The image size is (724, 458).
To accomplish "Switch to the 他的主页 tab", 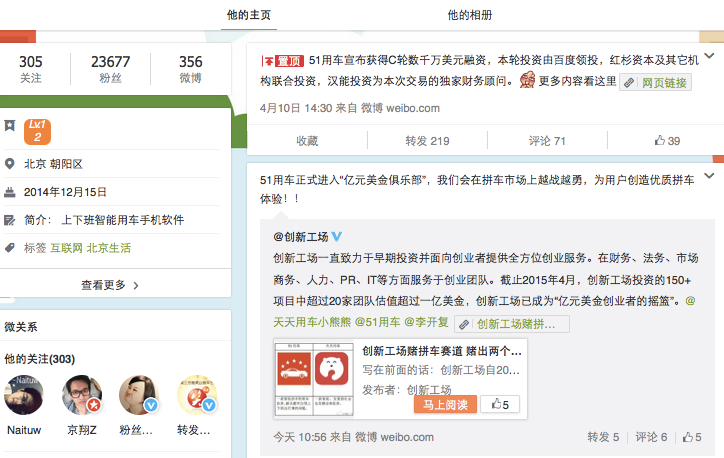I will [249, 15].
